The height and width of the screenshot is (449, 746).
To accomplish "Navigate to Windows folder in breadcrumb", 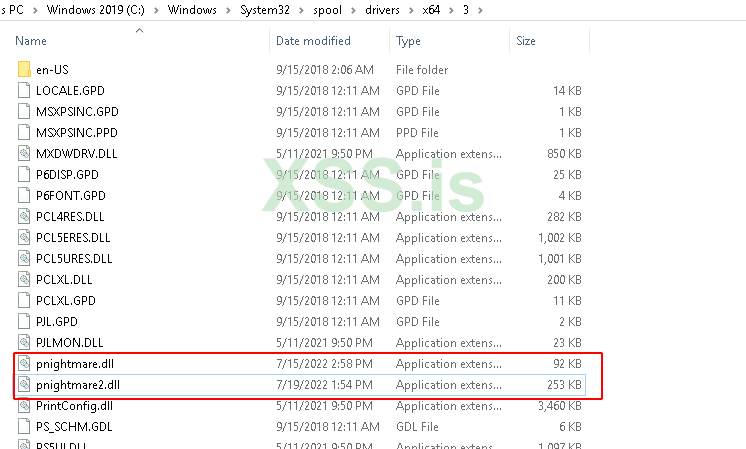I will pyautogui.click(x=192, y=10).
